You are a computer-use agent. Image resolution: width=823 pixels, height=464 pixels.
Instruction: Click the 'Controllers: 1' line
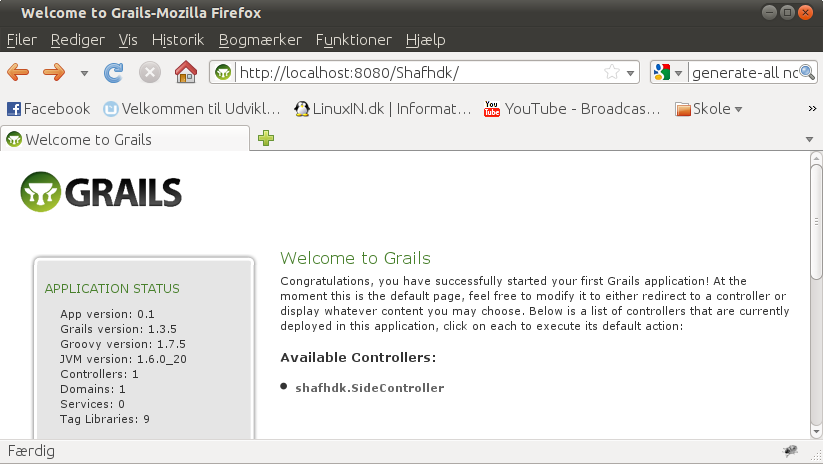click(99, 374)
